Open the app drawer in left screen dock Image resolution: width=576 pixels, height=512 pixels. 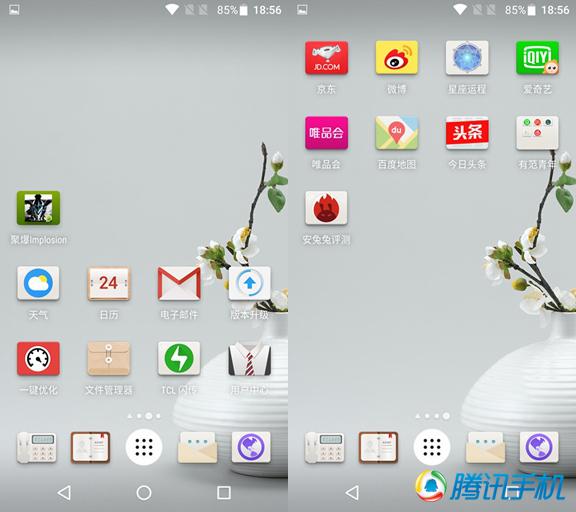(144, 447)
